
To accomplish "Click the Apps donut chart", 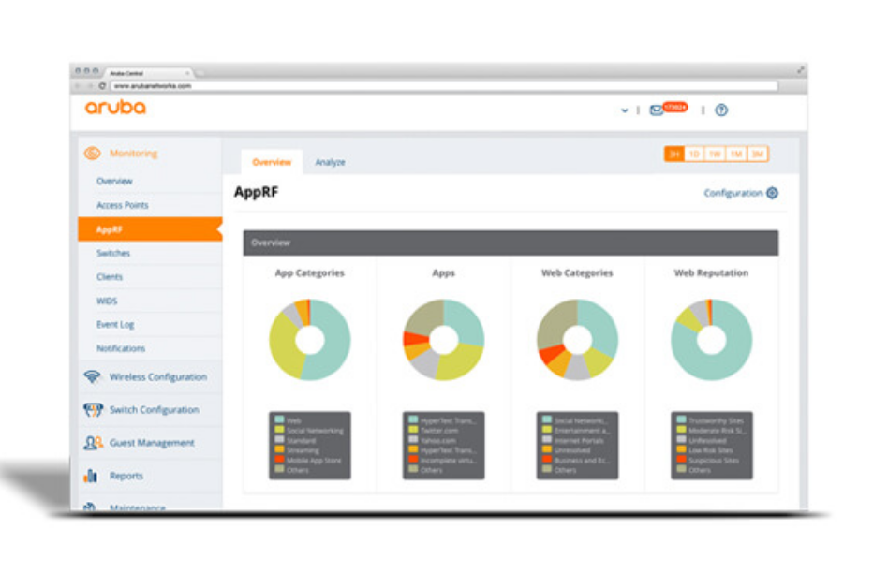I will [x=443, y=340].
